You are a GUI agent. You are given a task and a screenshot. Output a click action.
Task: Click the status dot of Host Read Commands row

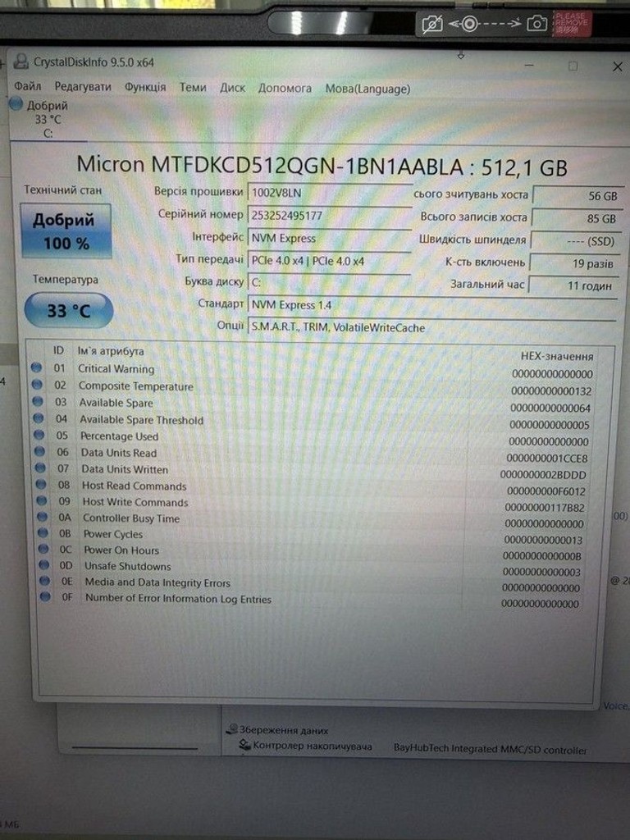pos(41,484)
